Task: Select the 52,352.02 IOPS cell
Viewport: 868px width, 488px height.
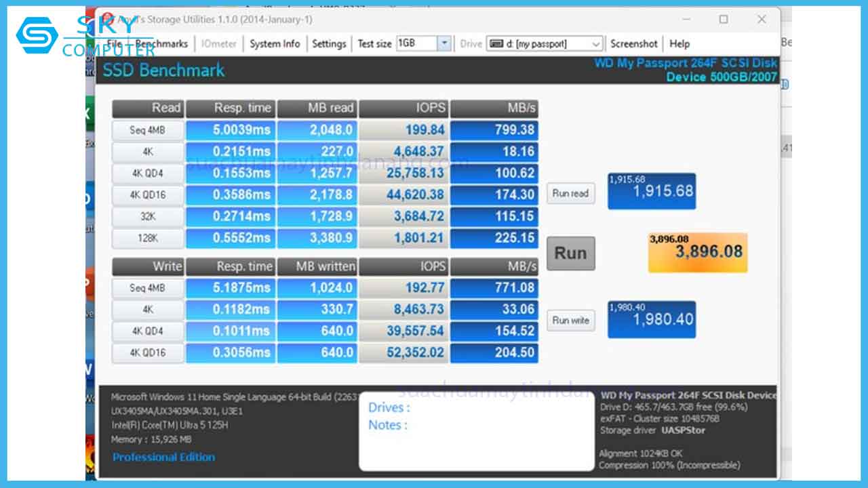Action: [x=404, y=352]
